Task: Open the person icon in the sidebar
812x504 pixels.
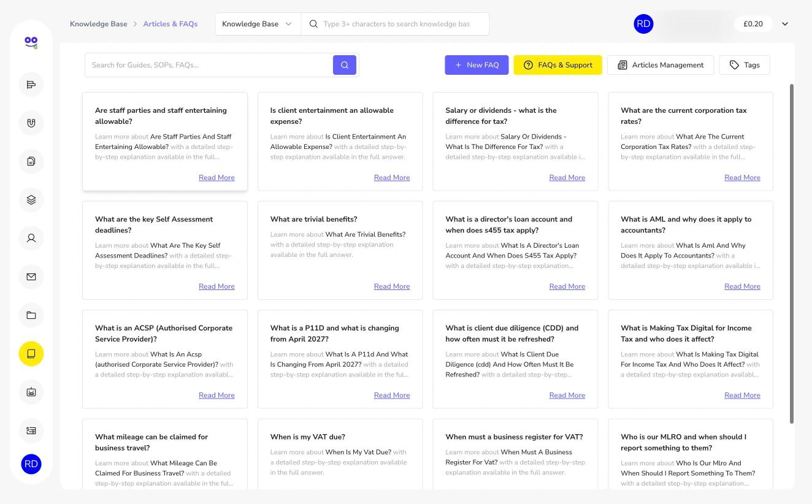Action: point(31,238)
